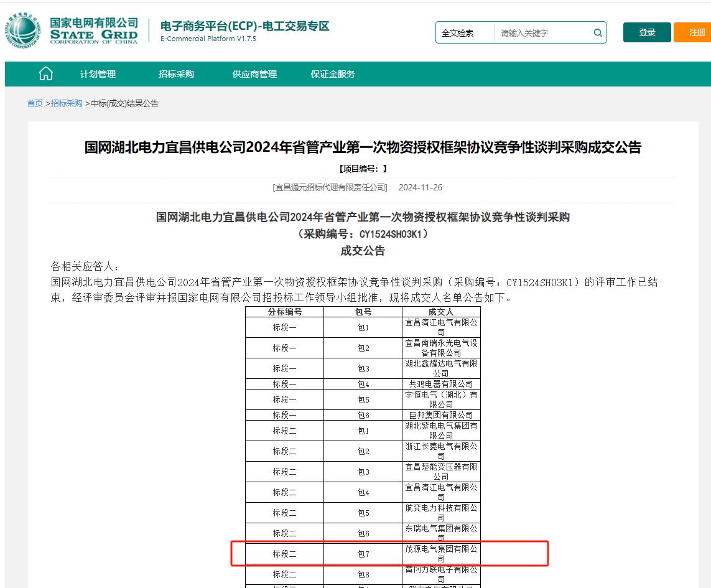This screenshot has height=588, width=711.
Task: Open the 招标采购 menu
Action: tap(176, 74)
